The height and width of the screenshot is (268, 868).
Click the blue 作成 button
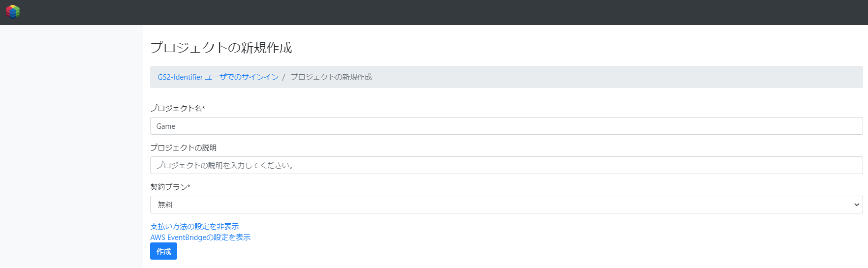163,251
